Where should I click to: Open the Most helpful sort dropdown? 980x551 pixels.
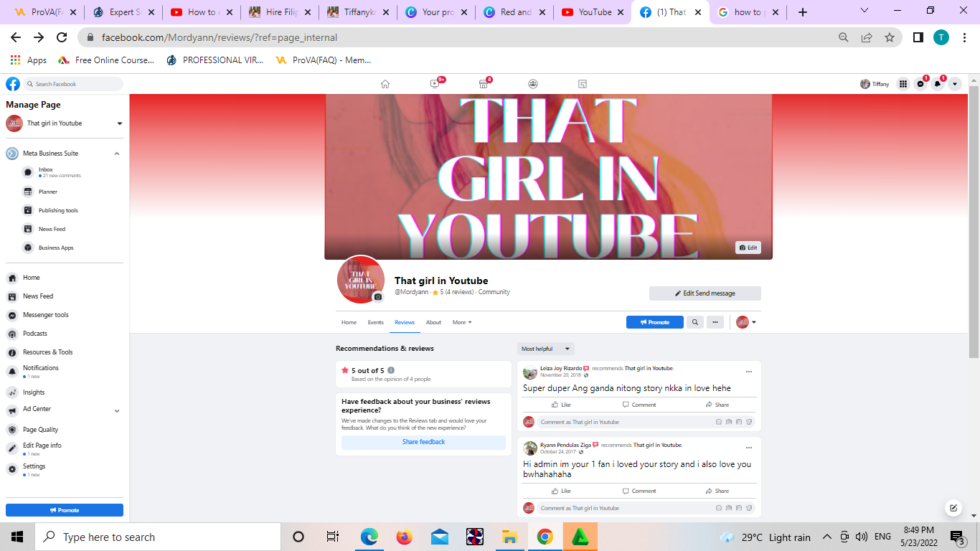tap(546, 349)
